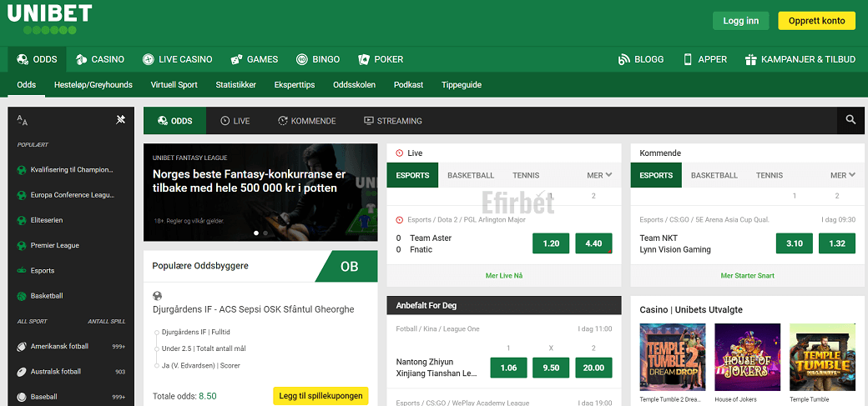Screen dimensions: 868x406
Task: Select 4.40 odds for Fnatic
Action: (x=593, y=243)
